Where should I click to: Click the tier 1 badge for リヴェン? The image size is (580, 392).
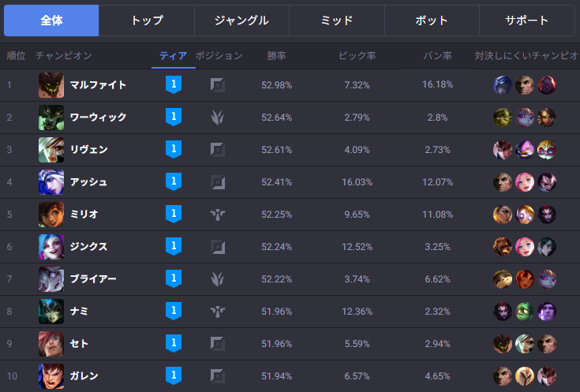[x=174, y=149]
